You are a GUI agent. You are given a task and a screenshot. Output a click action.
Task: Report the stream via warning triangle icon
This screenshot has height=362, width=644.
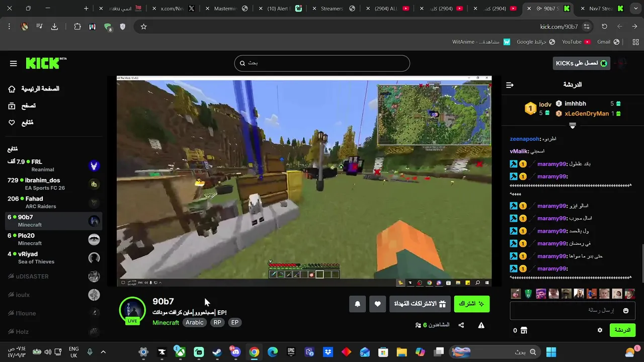click(481, 325)
